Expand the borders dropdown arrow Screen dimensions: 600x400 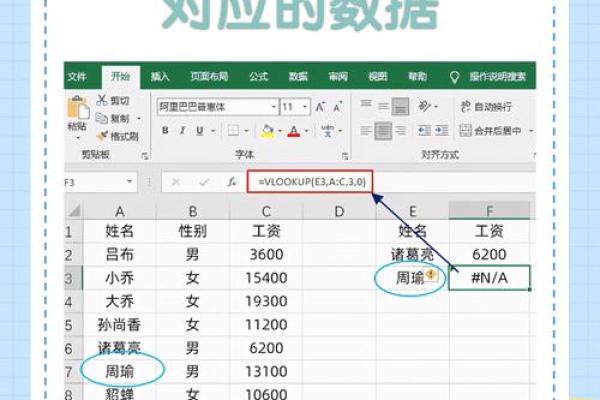[246, 131]
